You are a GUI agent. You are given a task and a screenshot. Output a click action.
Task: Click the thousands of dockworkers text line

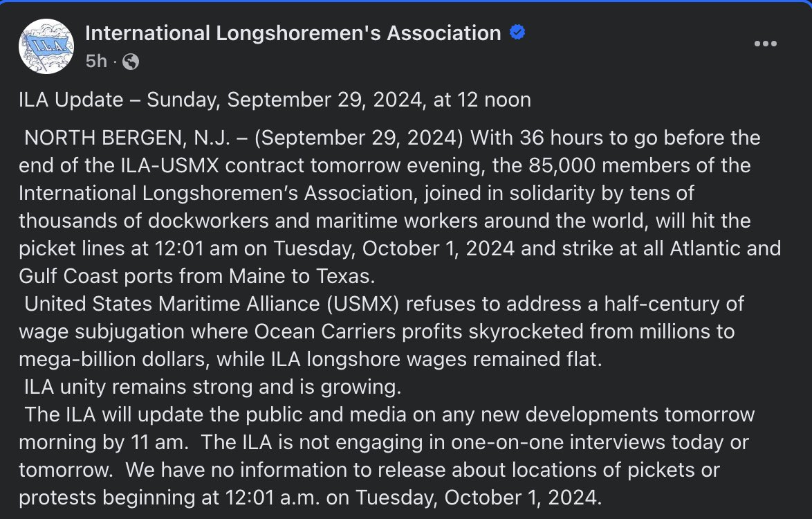click(385, 221)
